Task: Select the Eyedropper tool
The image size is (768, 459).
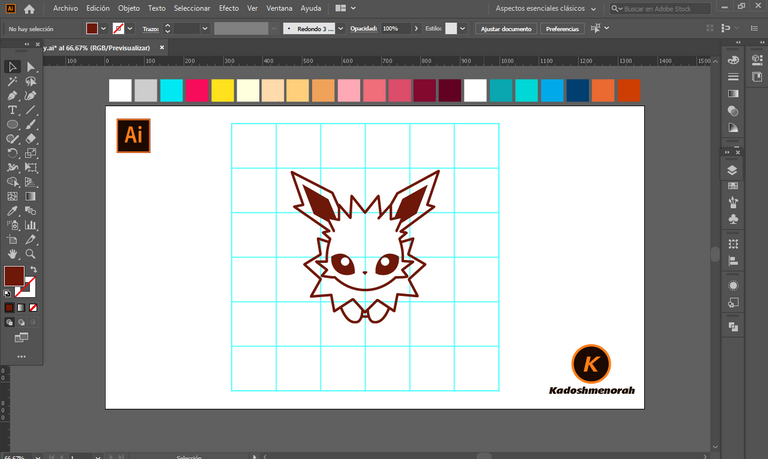Action: [12, 211]
